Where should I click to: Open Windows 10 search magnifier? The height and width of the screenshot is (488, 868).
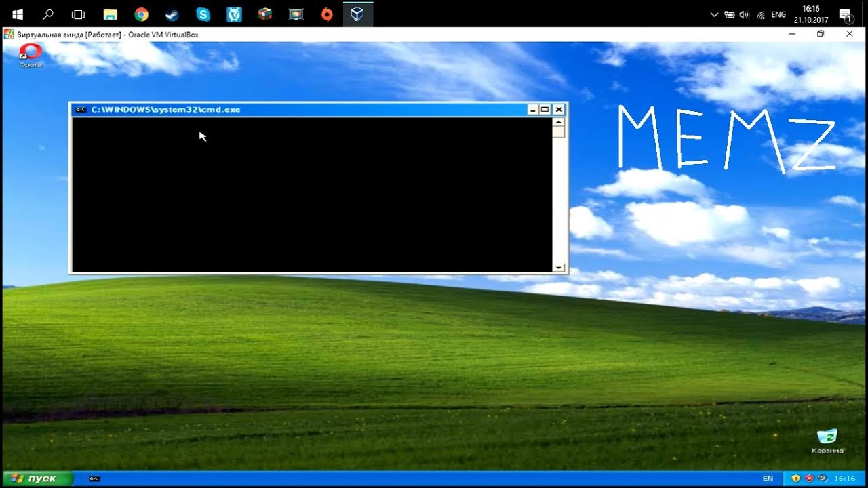[x=48, y=14]
